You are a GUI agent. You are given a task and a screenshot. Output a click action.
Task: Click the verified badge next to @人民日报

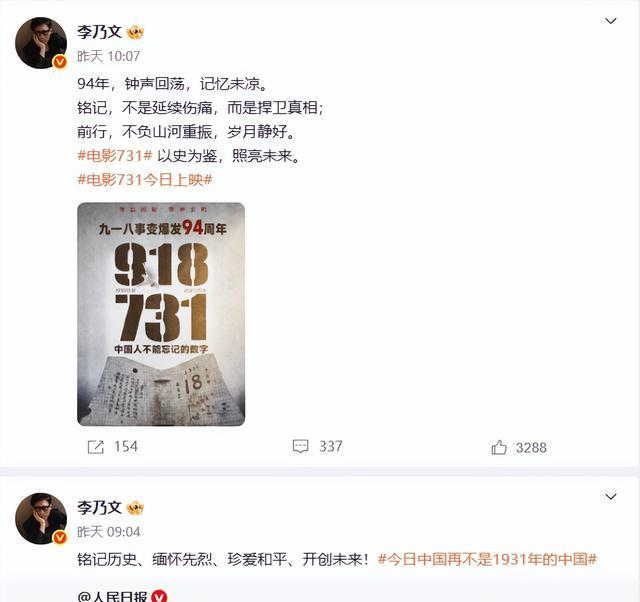pos(159,597)
